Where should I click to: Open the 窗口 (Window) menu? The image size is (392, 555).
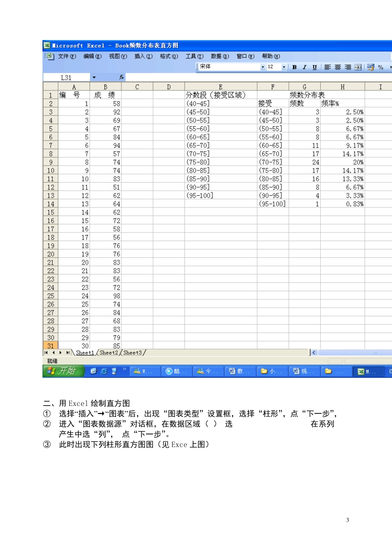coord(246,56)
